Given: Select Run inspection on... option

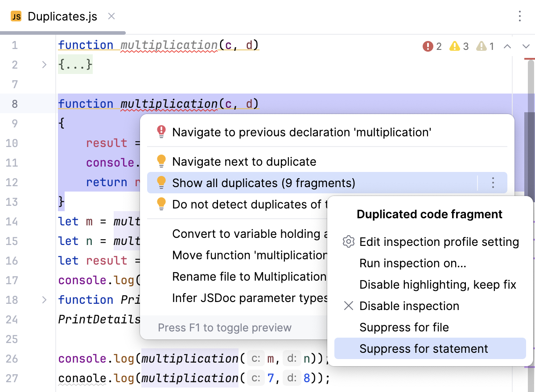Looking at the screenshot, I should pos(412,263).
